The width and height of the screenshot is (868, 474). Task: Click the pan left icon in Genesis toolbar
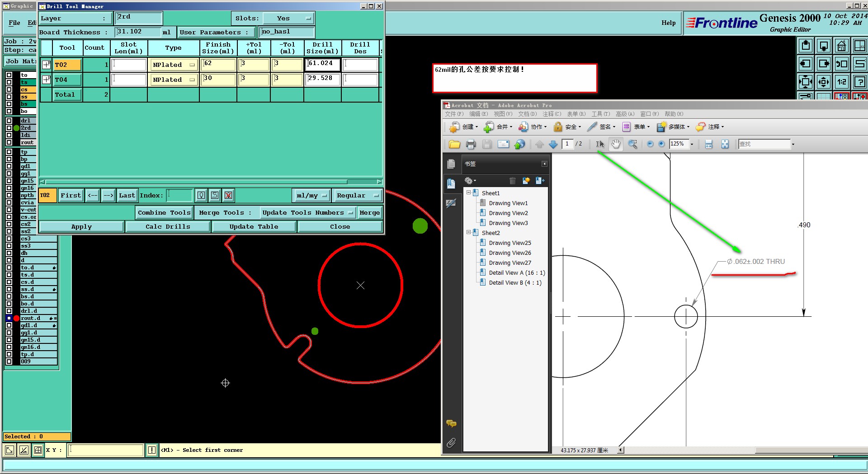[806, 64]
